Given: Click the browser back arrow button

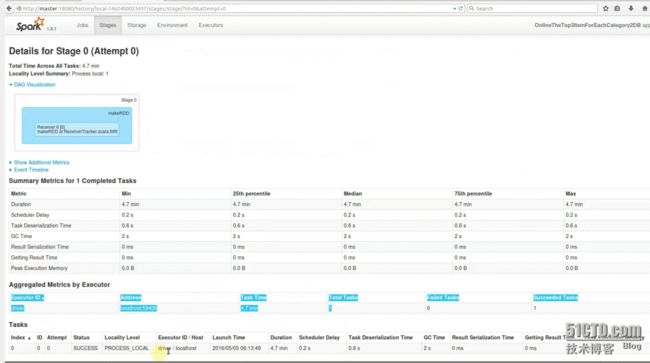Looking at the screenshot, I should click(9, 8).
